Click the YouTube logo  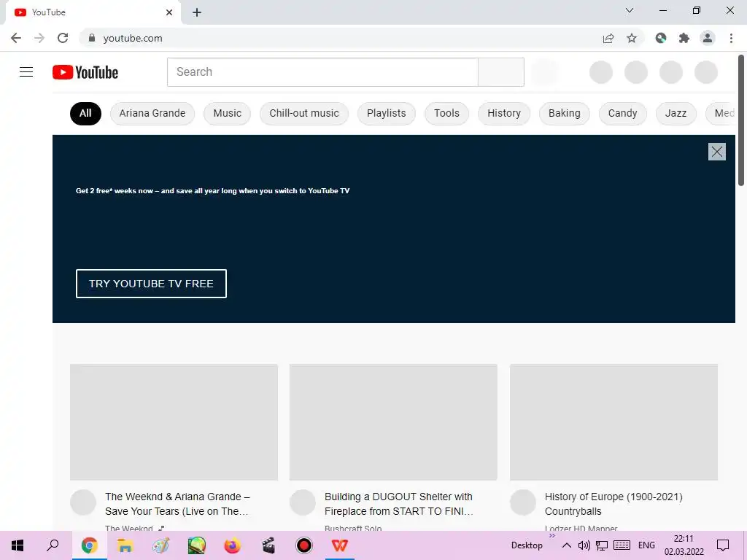click(85, 72)
